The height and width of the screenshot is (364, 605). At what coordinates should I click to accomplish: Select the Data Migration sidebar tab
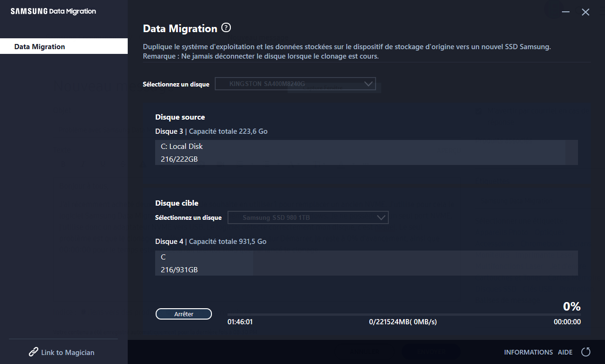64,46
